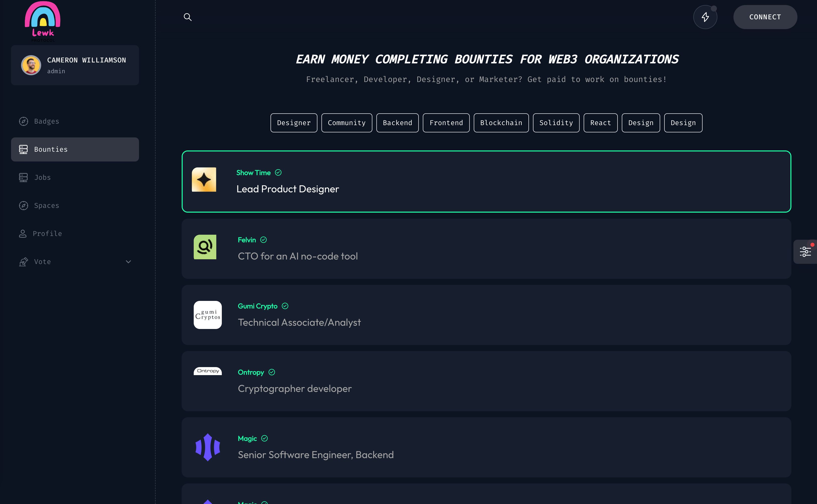Open Senior Software Engineer, Backend bounty
The width and height of the screenshot is (817, 504).
(x=316, y=455)
